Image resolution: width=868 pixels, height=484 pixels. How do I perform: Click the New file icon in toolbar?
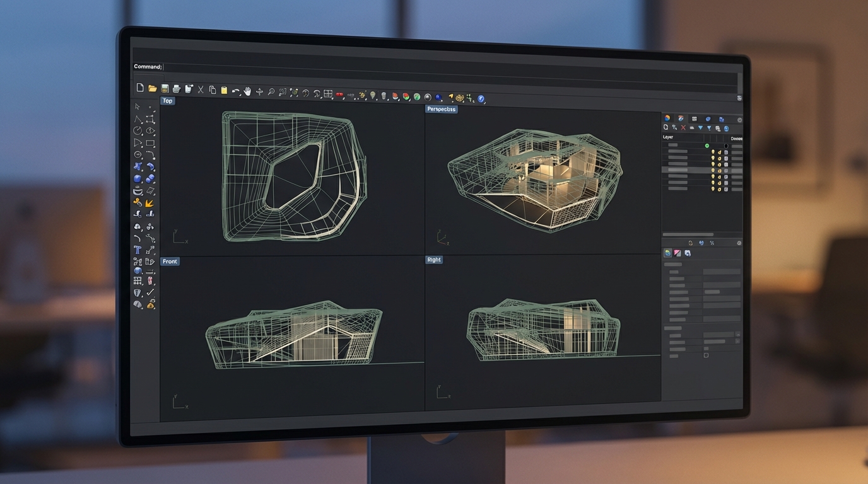(x=140, y=88)
